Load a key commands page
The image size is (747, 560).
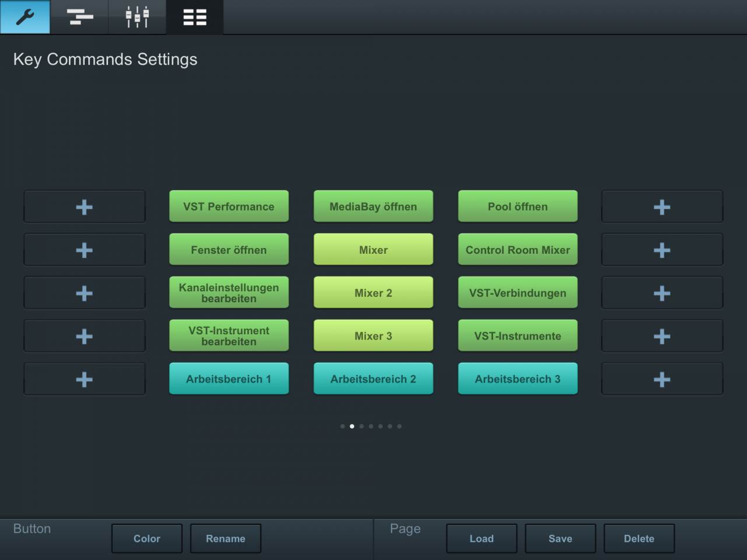(481, 538)
